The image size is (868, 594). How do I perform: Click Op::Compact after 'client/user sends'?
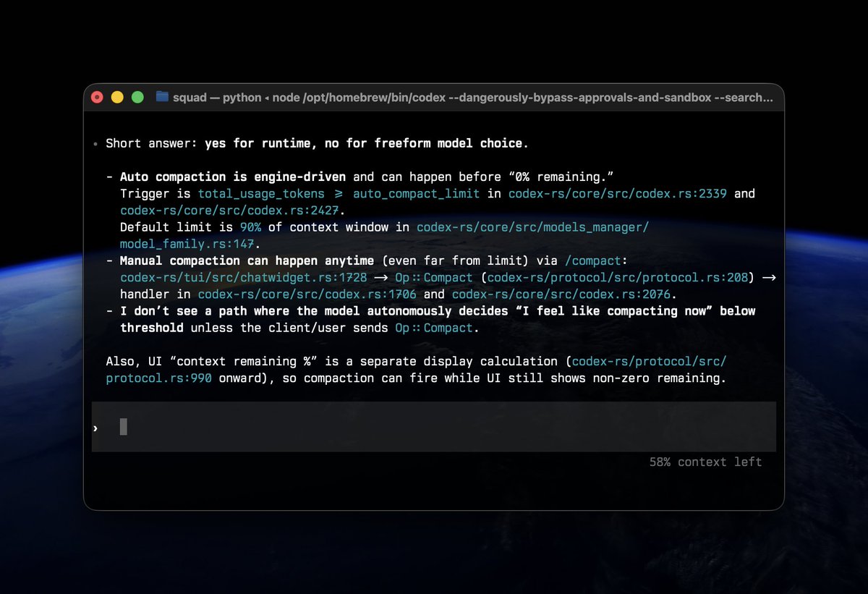434,328
